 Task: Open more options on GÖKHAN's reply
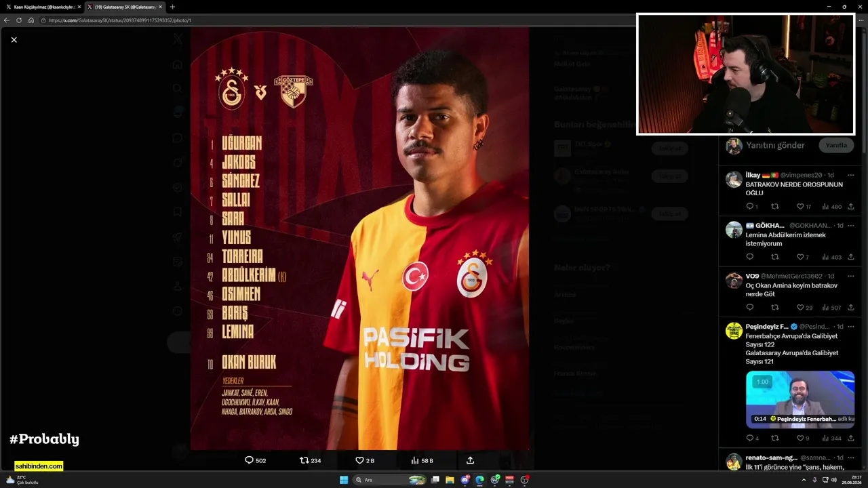point(850,226)
